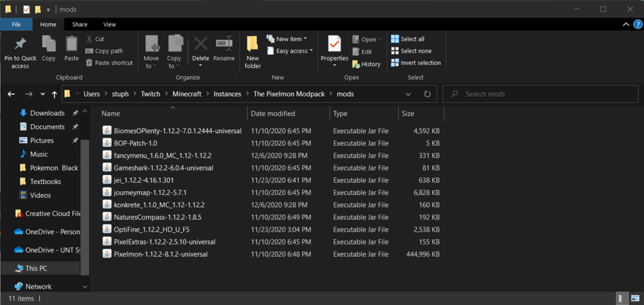Click the Forward navigation arrow
Screen dimensions: 644x305
click(x=29, y=94)
